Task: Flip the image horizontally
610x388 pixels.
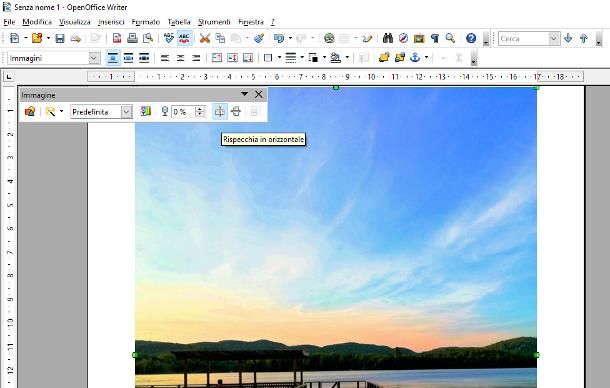Action: (x=220, y=112)
